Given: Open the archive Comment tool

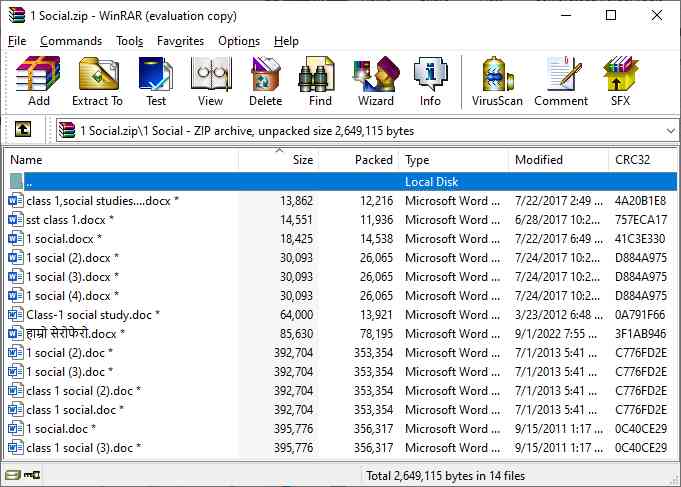Looking at the screenshot, I should [561, 81].
